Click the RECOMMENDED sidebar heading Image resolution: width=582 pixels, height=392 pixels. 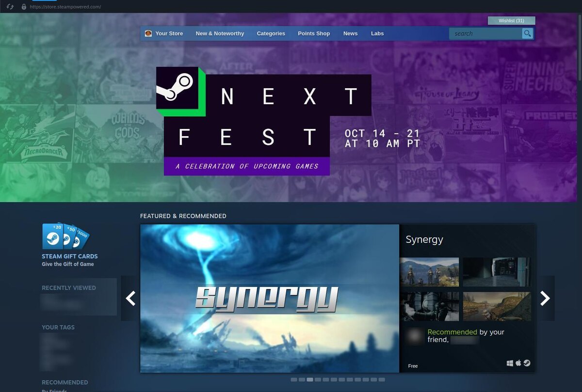(65, 382)
